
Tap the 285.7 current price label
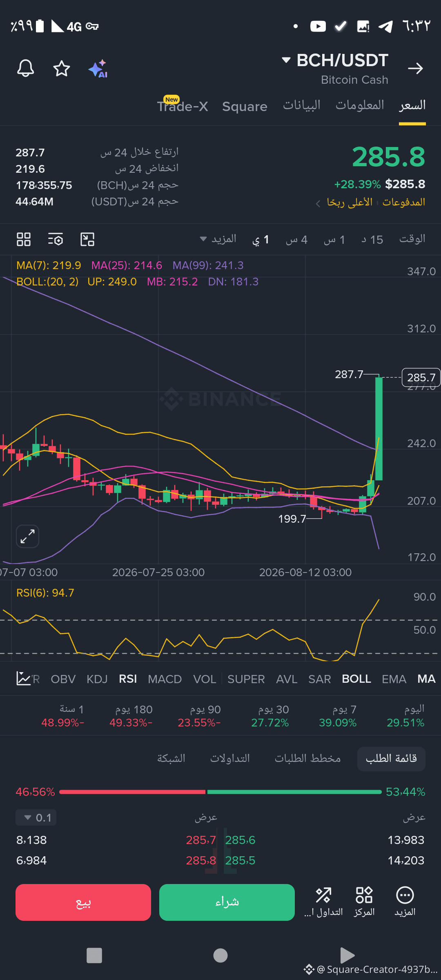tap(421, 377)
